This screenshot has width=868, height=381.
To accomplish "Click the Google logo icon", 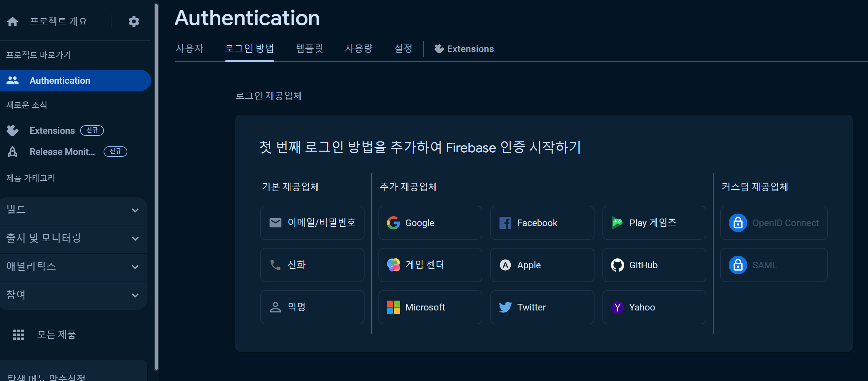I will pos(393,223).
